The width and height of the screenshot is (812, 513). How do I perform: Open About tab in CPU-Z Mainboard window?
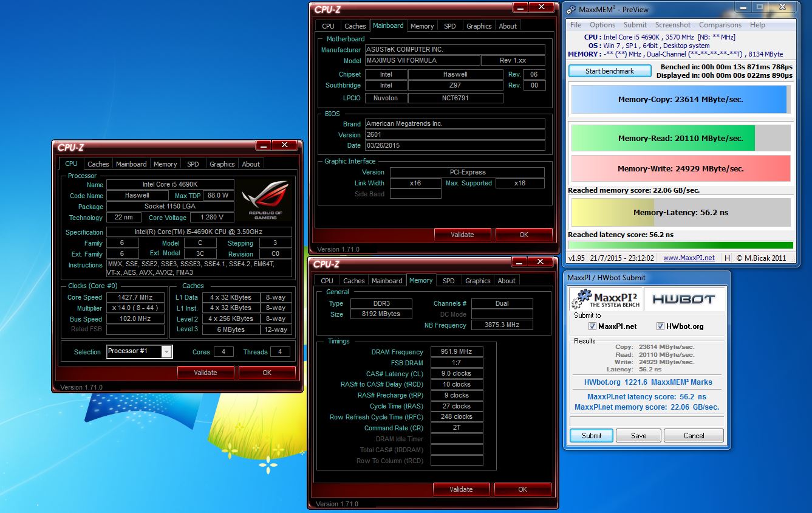(508, 26)
